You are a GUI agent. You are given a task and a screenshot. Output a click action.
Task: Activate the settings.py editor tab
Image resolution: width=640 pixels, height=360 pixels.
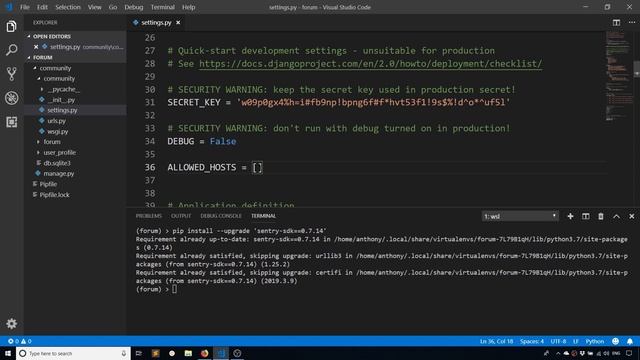point(156,22)
